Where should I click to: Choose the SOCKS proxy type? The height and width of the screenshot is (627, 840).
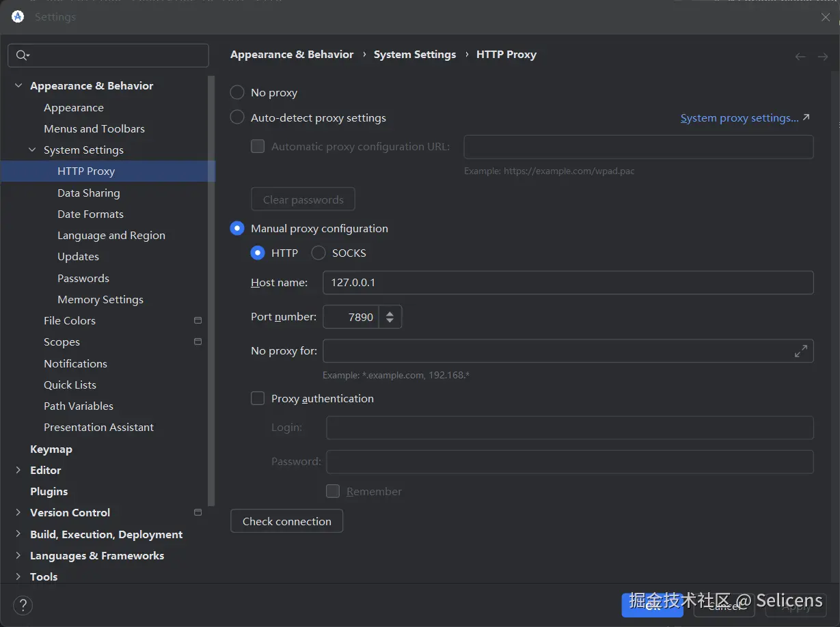point(319,253)
